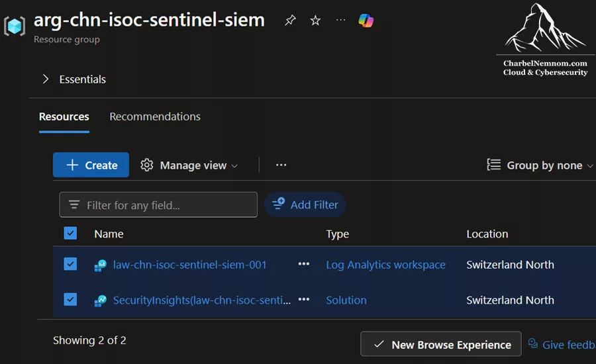This screenshot has height=364, width=596.
Task: Click the Log Analytics workspace icon
Action: click(101, 265)
